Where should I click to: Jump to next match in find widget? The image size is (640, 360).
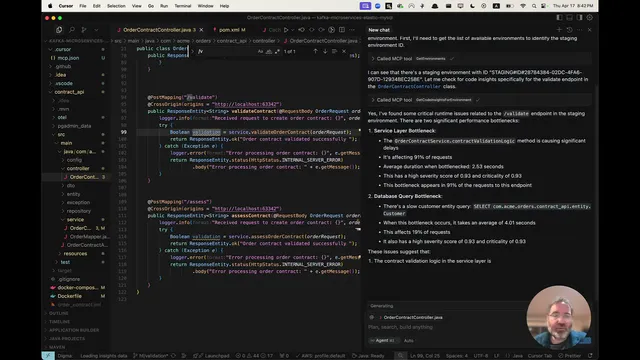[325, 51]
